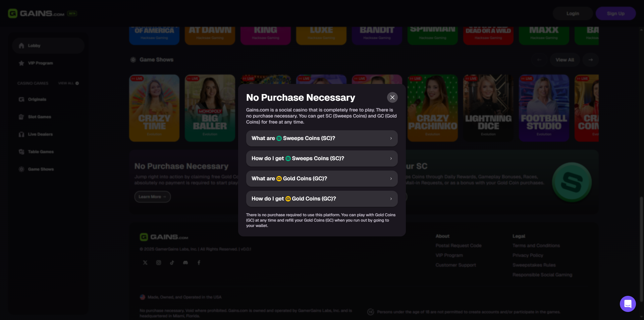Expand 'What are Gold Coins (GC)?' question
Image resolution: width=644 pixels, height=320 pixels.
tap(322, 179)
